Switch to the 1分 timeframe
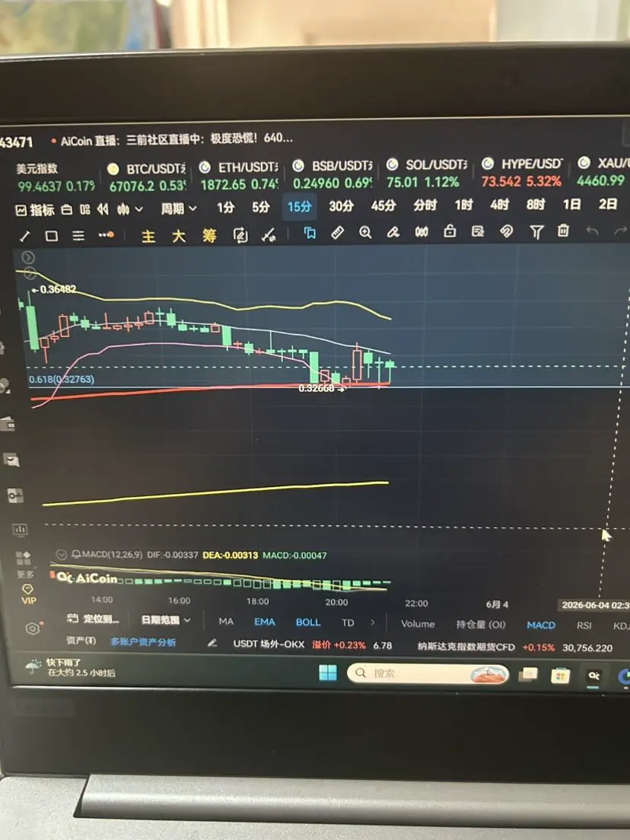Viewport: 630px width, 840px height. (225, 207)
